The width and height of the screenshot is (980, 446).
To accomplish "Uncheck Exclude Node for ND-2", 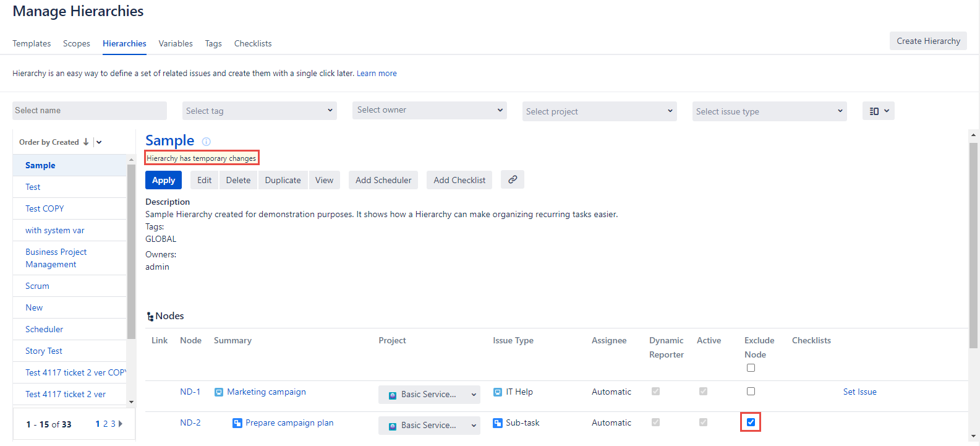I will click(751, 422).
